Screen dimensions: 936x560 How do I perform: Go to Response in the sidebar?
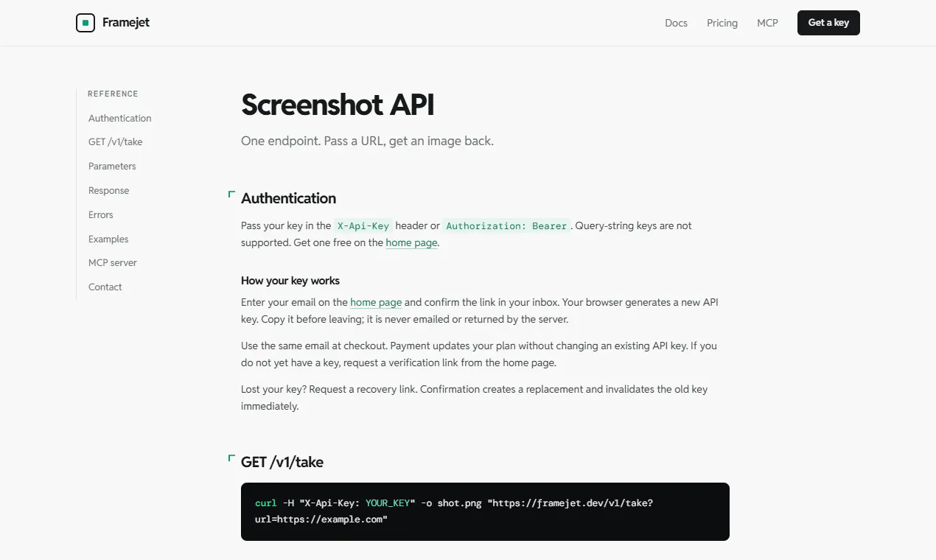pos(108,190)
